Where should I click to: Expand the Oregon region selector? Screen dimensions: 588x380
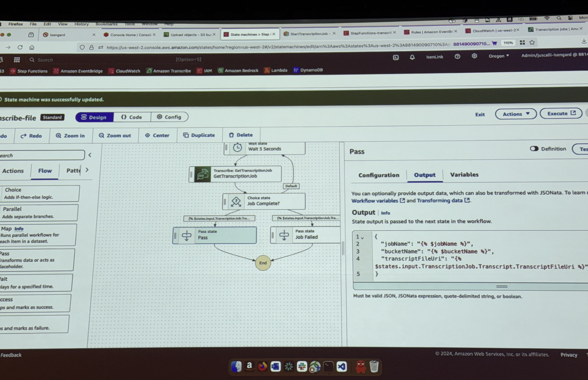[499, 56]
